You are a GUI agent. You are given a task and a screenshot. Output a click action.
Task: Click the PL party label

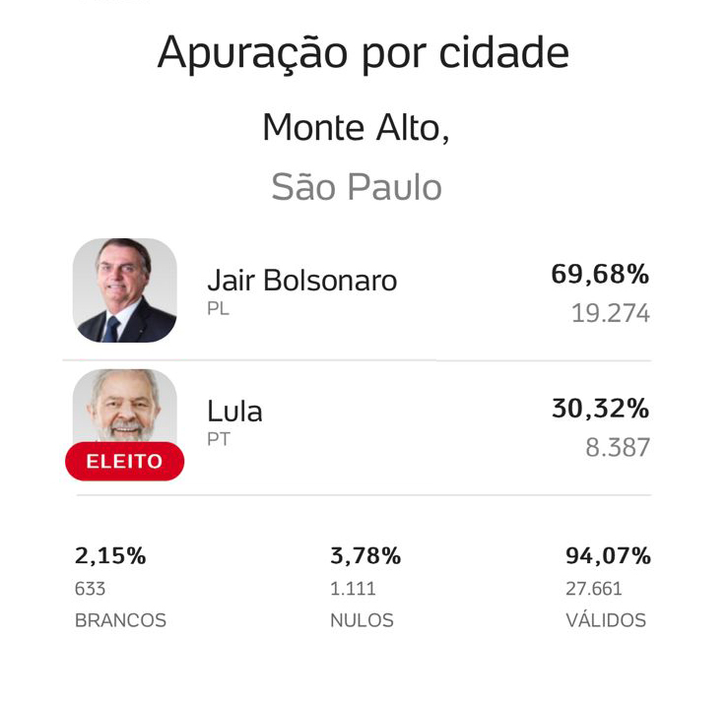tap(218, 309)
